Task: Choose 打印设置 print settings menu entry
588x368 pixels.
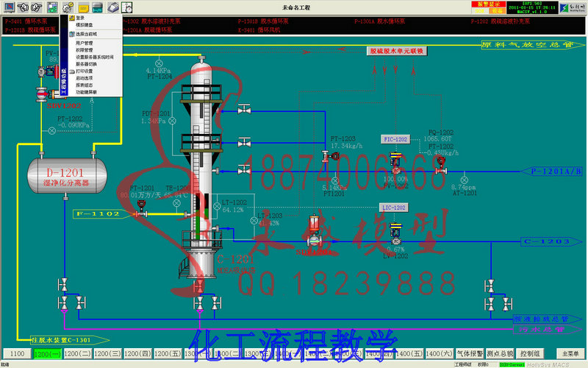Action: tap(84, 71)
